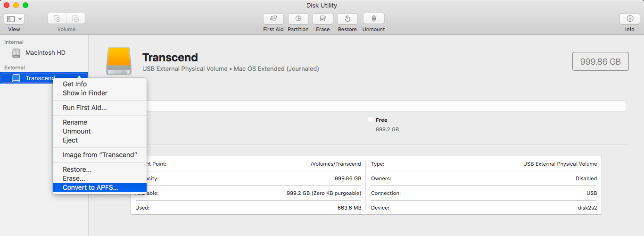
Task: Click the USB External Physical Volume type value
Action: (x=560, y=164)
